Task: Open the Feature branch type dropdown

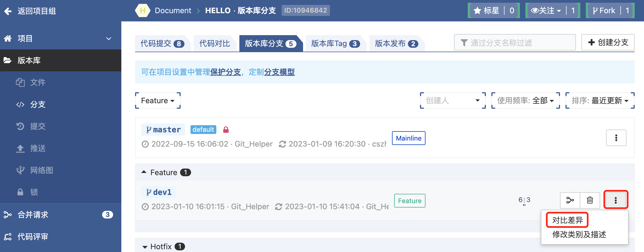Action: [x=158, y=100]
